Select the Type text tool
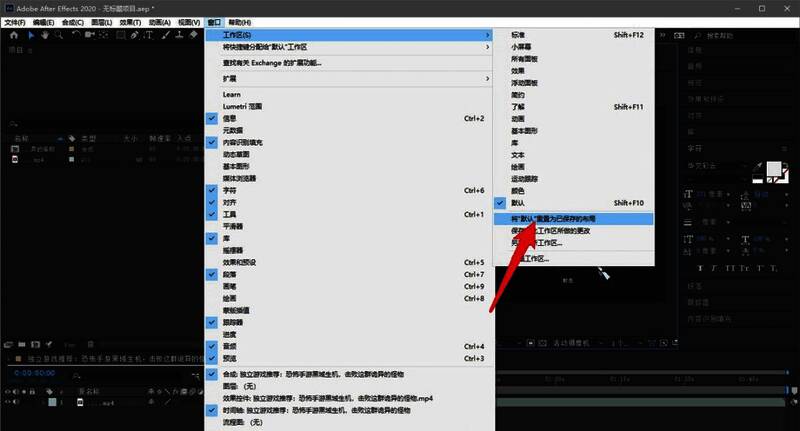 point(148,35)
